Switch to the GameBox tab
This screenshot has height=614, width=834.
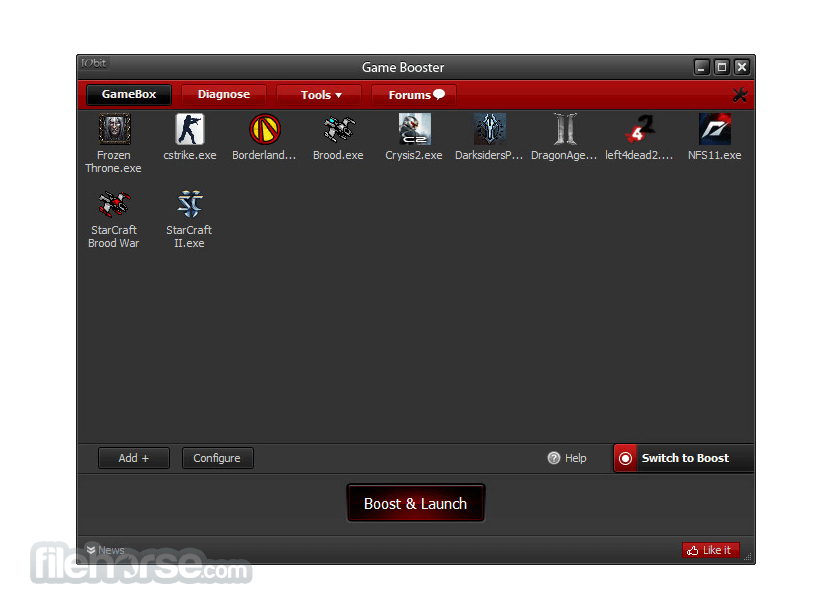(129, 94)
